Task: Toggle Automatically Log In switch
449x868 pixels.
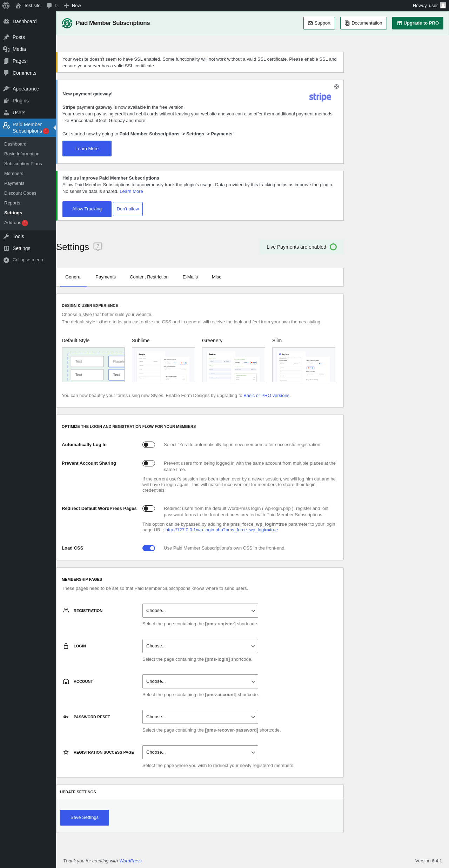Action: point(149,445)
